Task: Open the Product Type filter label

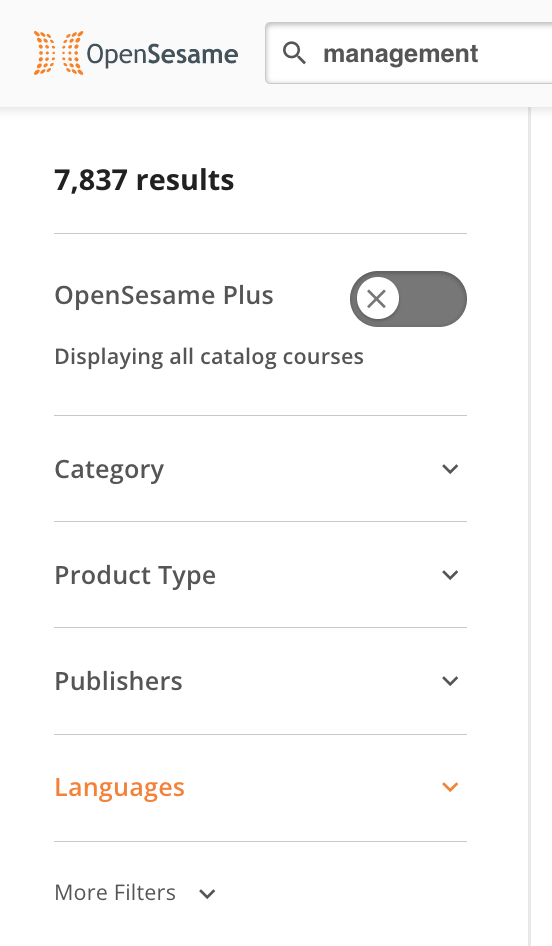Action: (135, 576)
